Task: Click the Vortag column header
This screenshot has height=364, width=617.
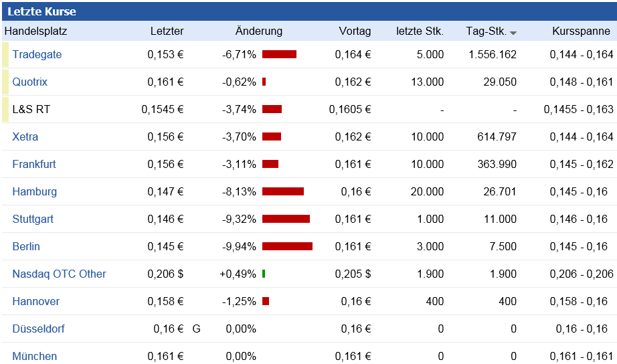Action: click(355, 31)
